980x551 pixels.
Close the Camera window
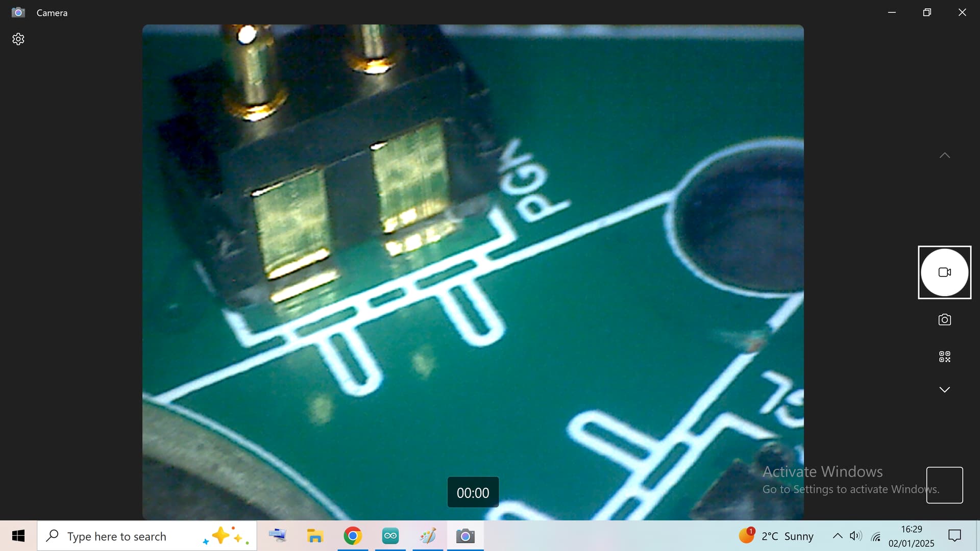[962, 12]
